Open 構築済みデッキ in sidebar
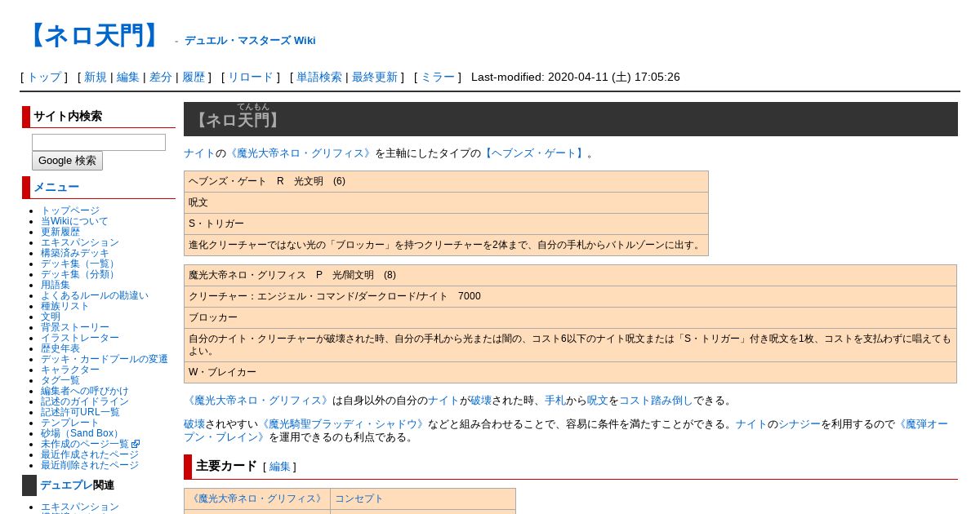The width and height of the screenshot is (980, 514). (75, 253)
